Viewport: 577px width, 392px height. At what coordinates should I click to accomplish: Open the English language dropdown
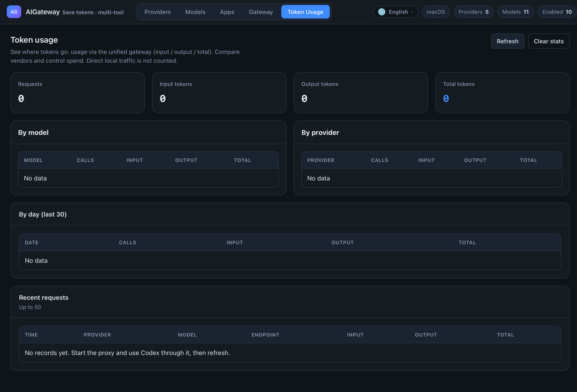pyautogui.click(x=396, y=12)
